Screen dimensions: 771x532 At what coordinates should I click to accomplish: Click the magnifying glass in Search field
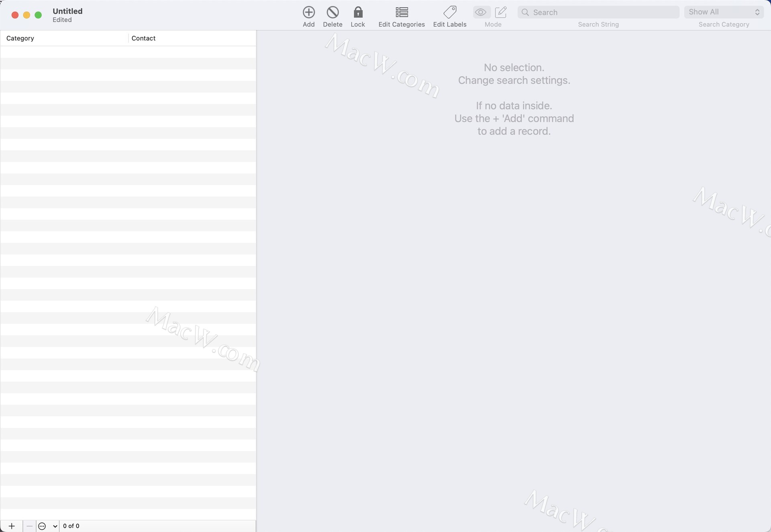tap(525, 12)
